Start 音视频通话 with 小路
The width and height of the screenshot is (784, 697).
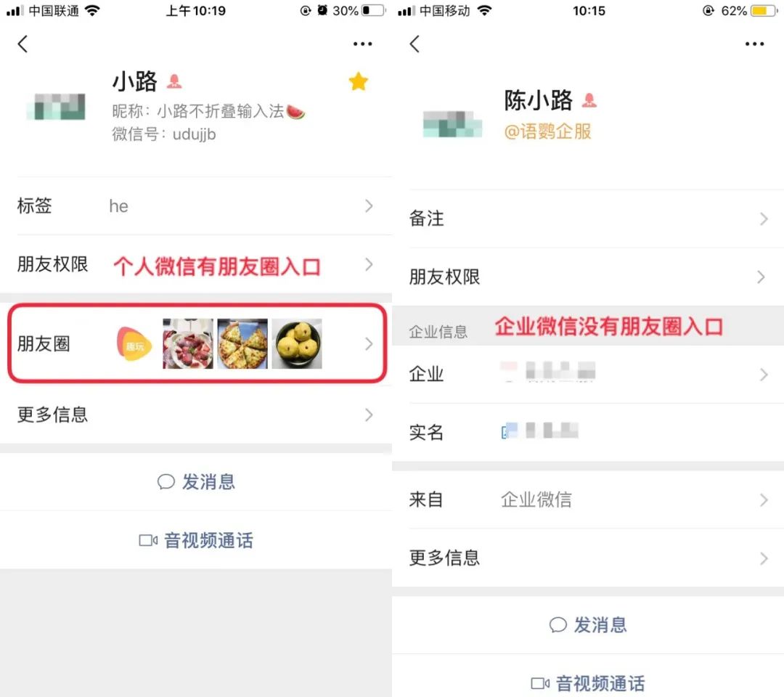pyautogui.click(x=196, y=540)
